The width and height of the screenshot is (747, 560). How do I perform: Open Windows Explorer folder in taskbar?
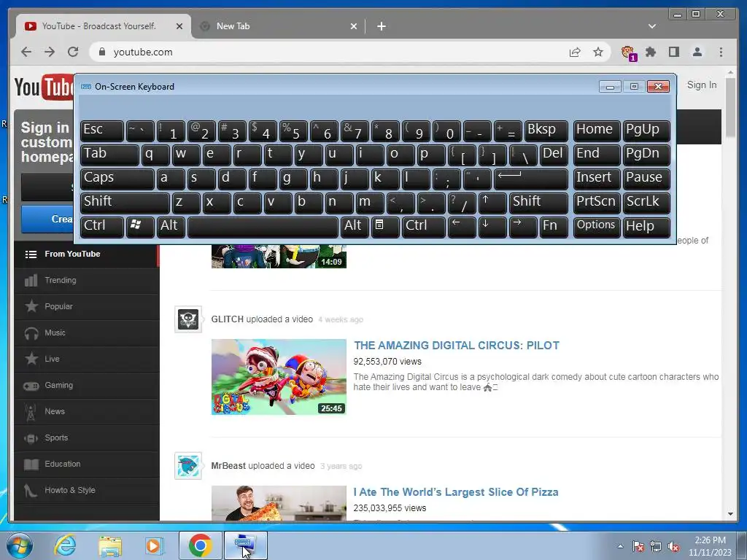pos(110,545)
